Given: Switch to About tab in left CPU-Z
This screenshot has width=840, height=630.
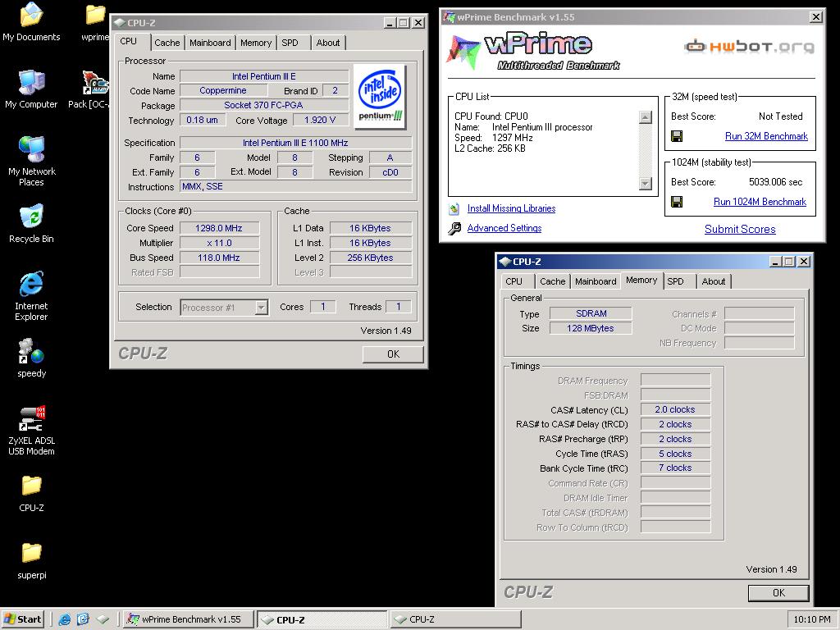Looking at the screenshot, I should tap(328, 43).
